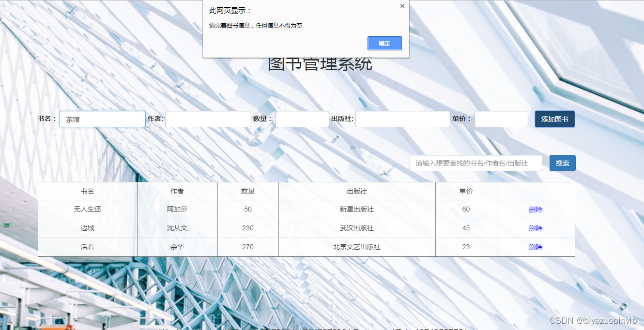Click the quantity cell 50
644x330 pixels.
click(248, 210)
